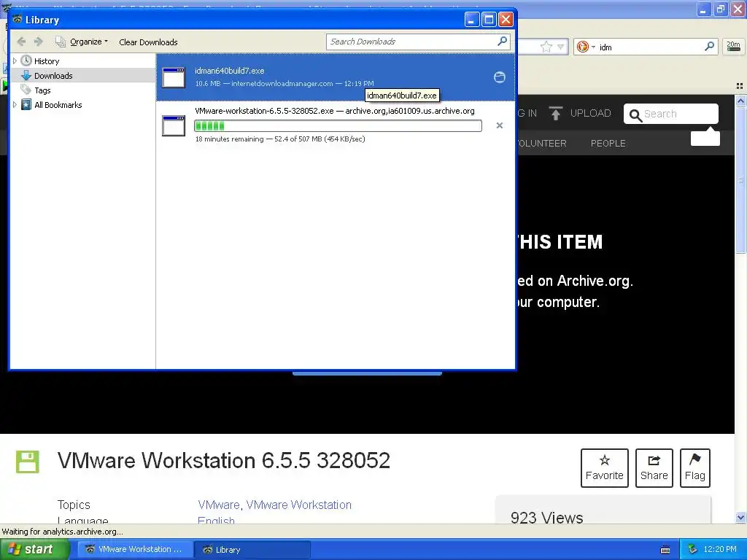Viewport: 747px width, 560px height.
Task: Cancel the VMware-workstation download
Action: coord(499,125)
